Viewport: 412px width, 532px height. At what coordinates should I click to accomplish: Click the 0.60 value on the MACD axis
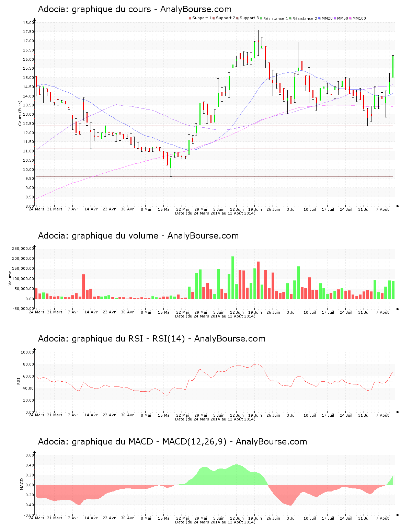click(x=30, y=455)
